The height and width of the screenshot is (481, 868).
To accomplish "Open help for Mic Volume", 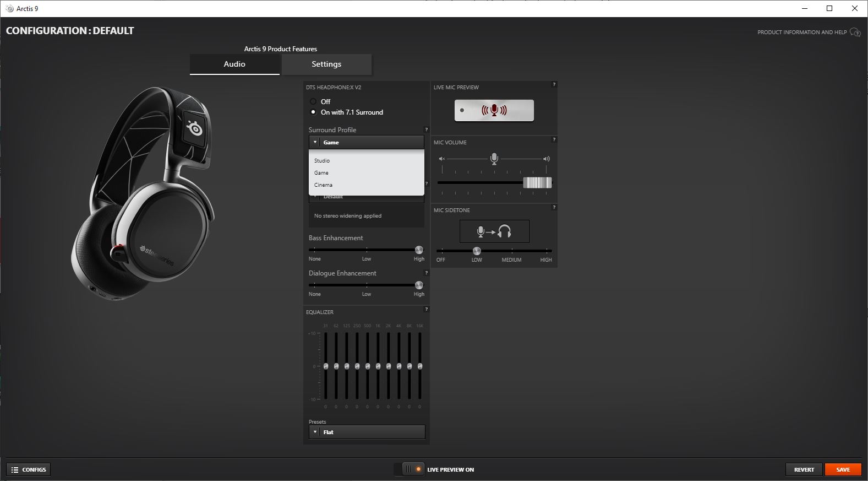I will (x=554, y=139).
